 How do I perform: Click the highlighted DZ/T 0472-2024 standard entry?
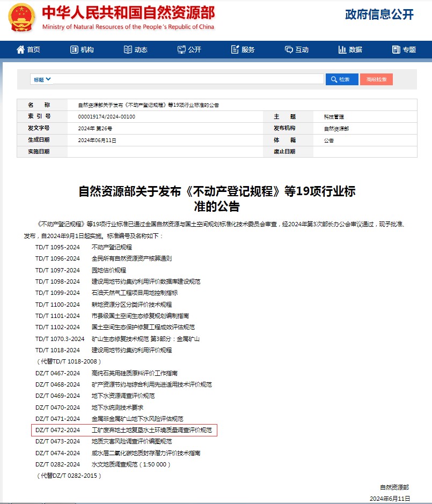[x=124, y=430]
